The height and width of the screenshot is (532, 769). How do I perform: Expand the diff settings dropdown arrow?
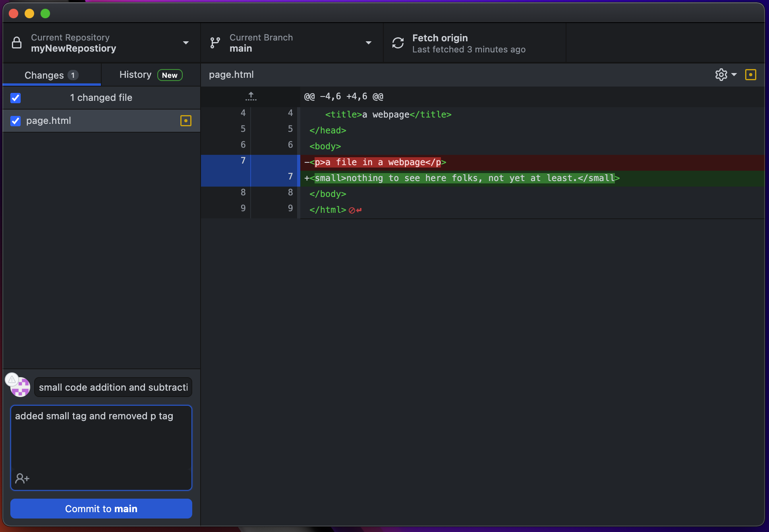[734, 75]
